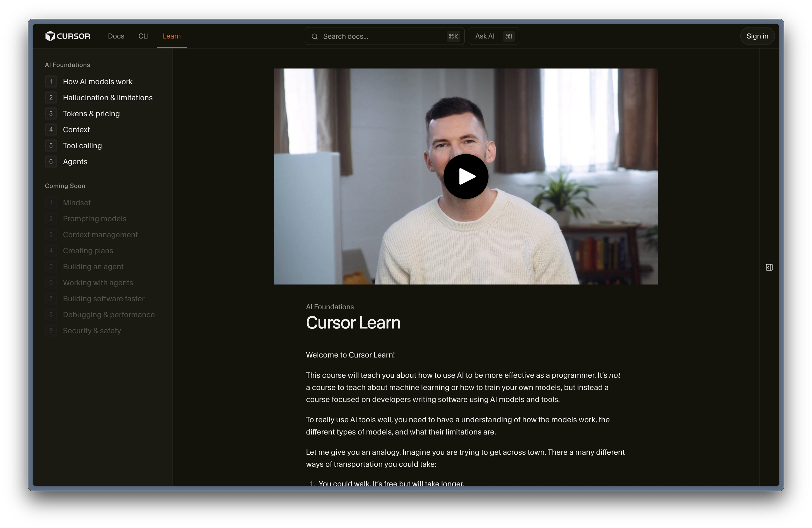Open How AI models work lesson
This screenshot has width=812, height=528.
pos(97,81)
